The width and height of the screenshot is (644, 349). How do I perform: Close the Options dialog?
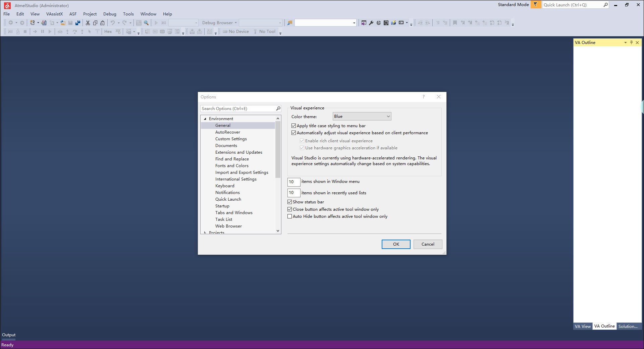coord(439,97)
